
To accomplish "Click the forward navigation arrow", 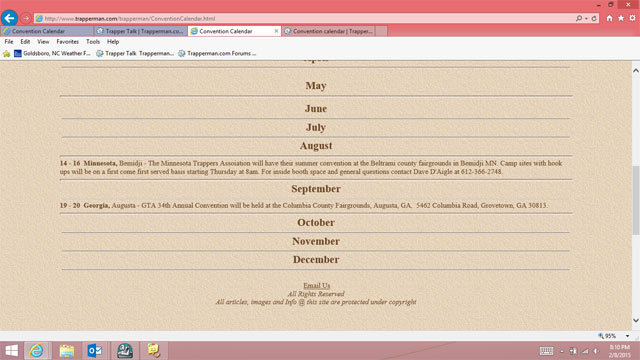I will click(26, 18).
